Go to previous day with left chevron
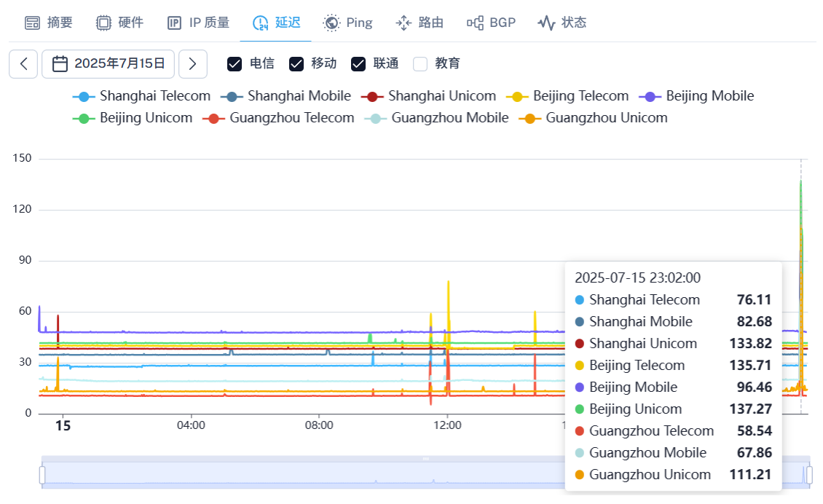Screen dimensions: 823x504 coord(23,64)
